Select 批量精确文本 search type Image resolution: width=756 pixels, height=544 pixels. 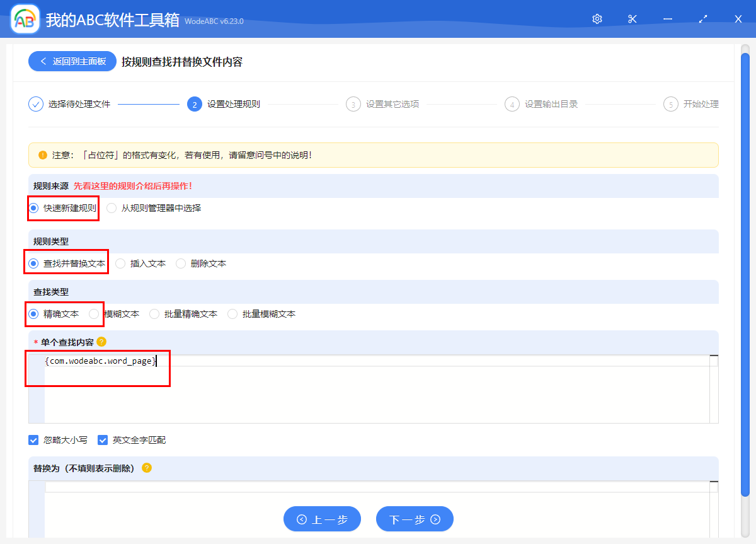click(154, 313)
